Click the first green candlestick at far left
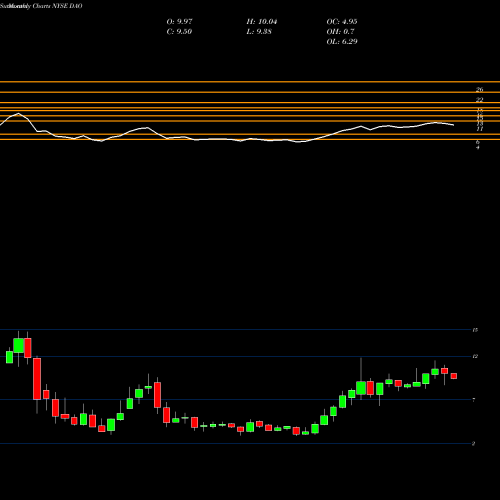The width and height of the screenshot is (500, 500). click(x=9, y=357)
